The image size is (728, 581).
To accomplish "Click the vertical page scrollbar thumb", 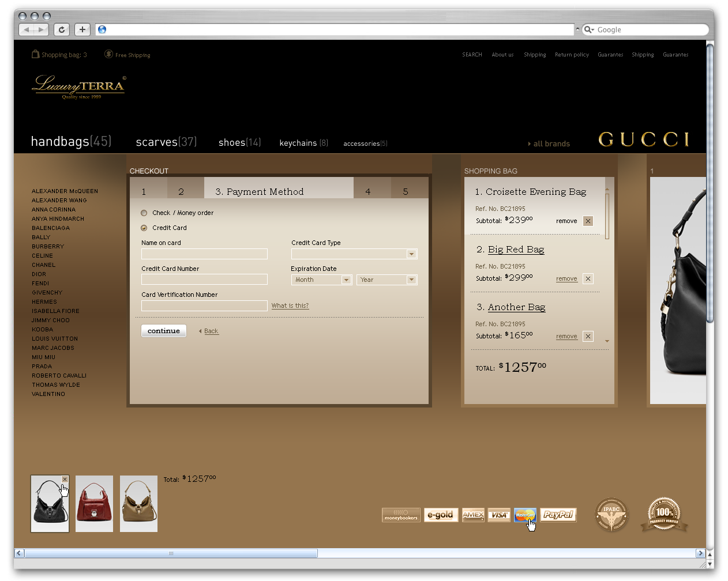I will click(710, 183).
